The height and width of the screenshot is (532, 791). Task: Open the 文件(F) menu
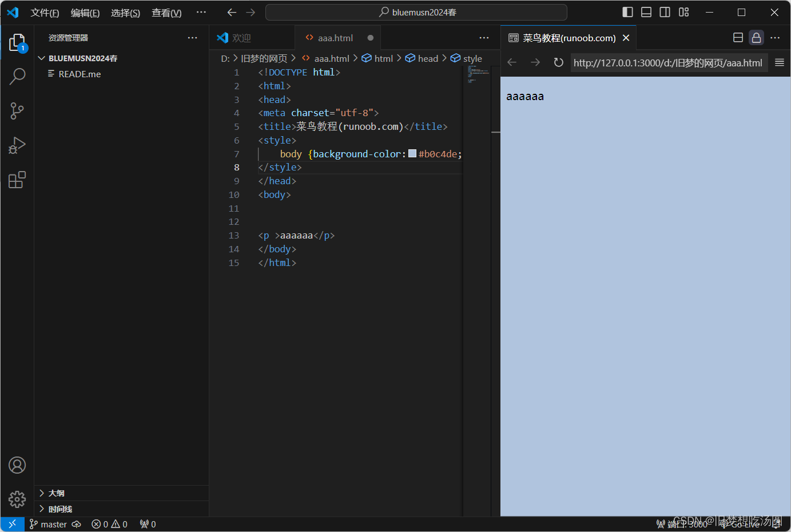point(45,13)
